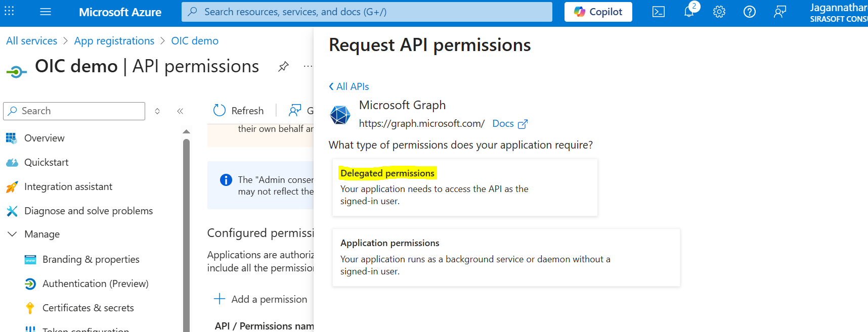Screen dimensions: 868x332
Task: Click the Microsoft Azure home title
Action: (120, 12)
